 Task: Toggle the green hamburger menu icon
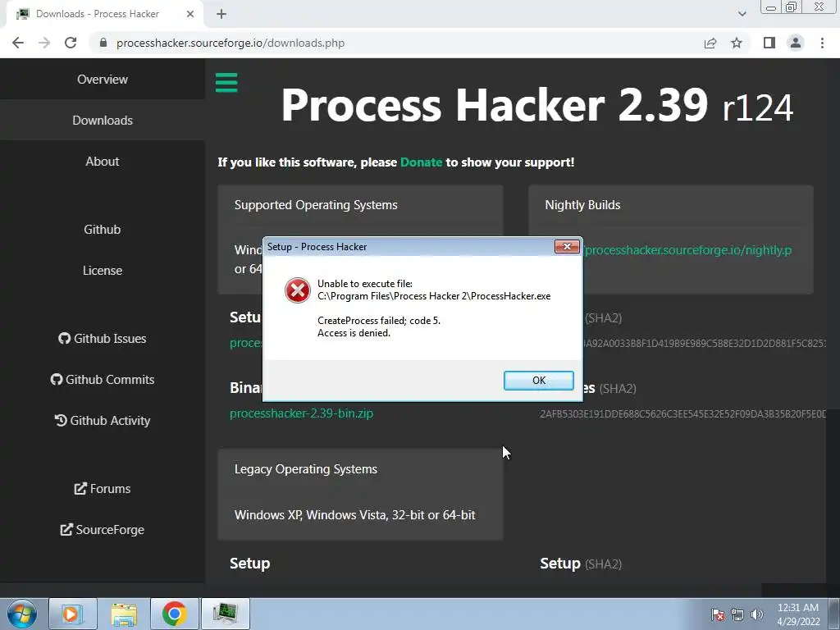point(226,83)
